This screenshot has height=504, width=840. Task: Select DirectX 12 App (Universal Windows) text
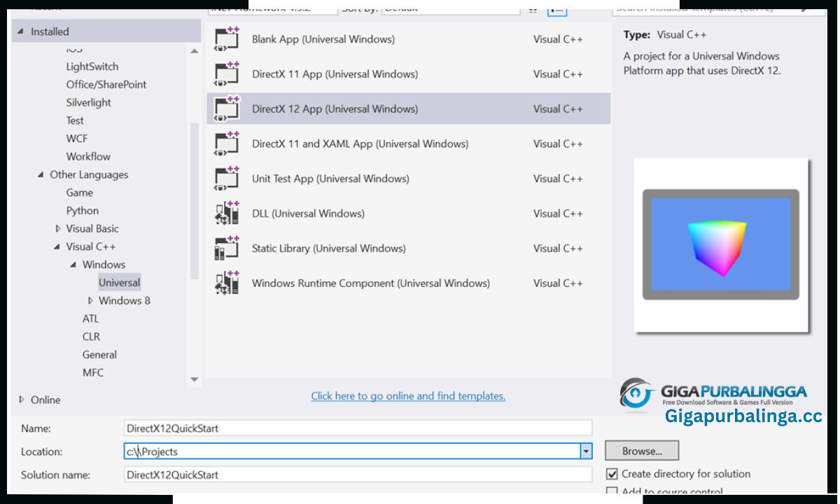pos(335,109)
